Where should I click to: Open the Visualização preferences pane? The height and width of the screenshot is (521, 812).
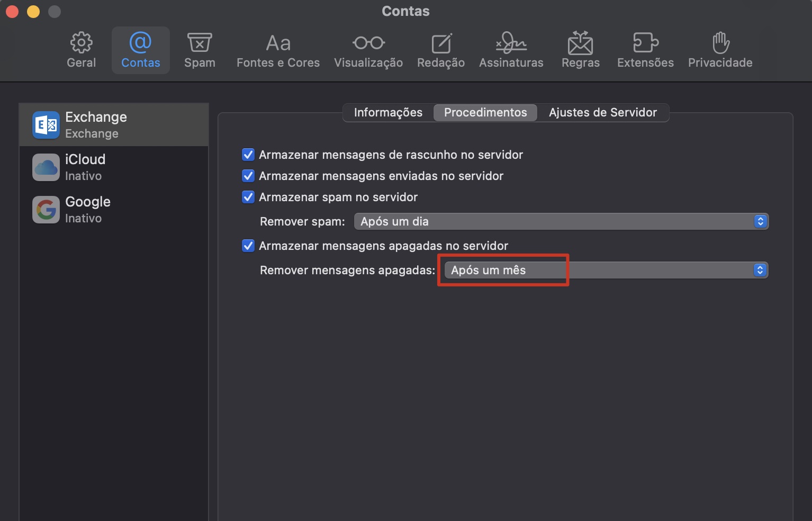(x=367, y=49)
